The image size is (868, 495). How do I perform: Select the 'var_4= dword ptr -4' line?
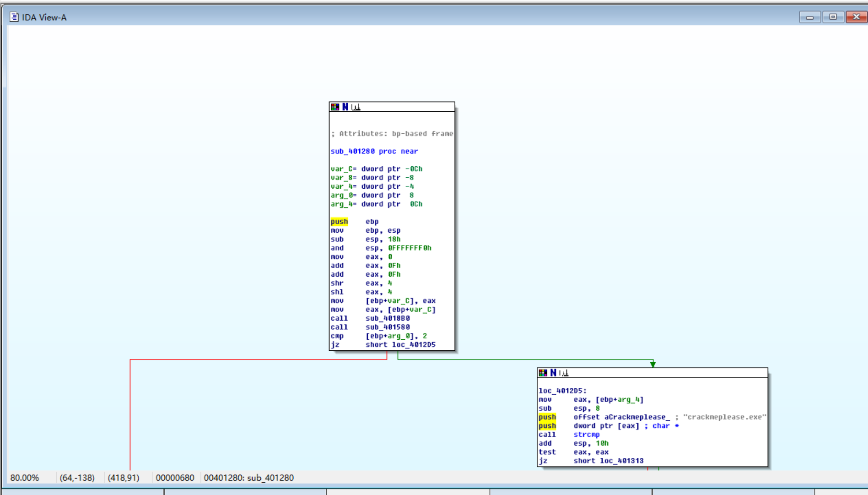coord(372,186)
